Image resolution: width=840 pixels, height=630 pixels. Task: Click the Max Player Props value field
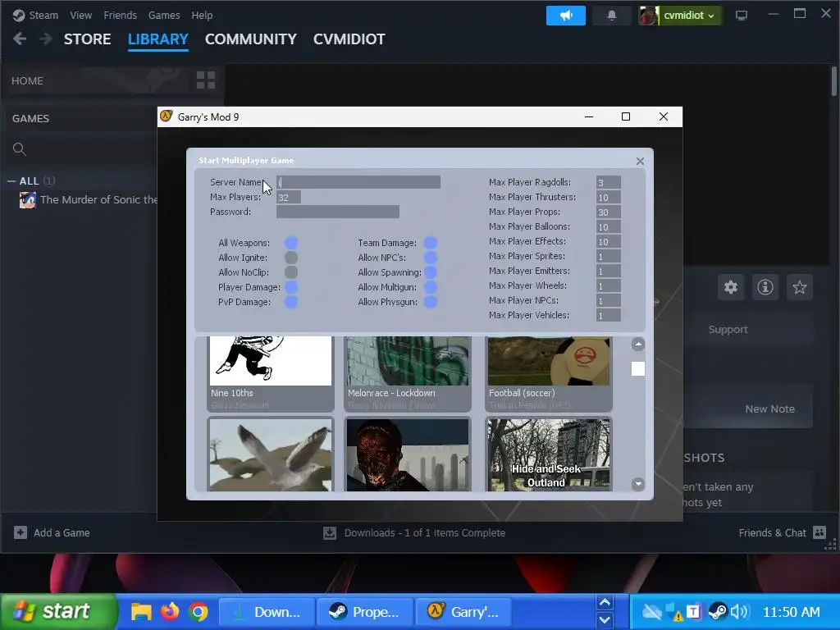pos(609,212)
